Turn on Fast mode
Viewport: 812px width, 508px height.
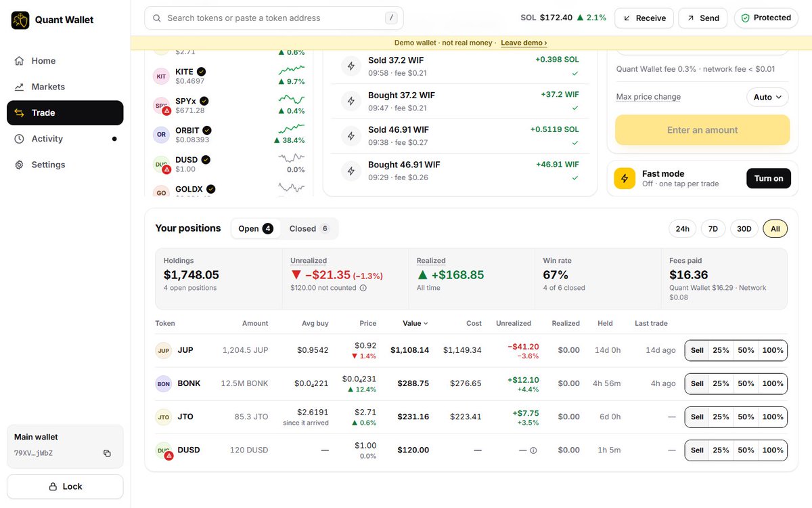[x=769, y=179]
